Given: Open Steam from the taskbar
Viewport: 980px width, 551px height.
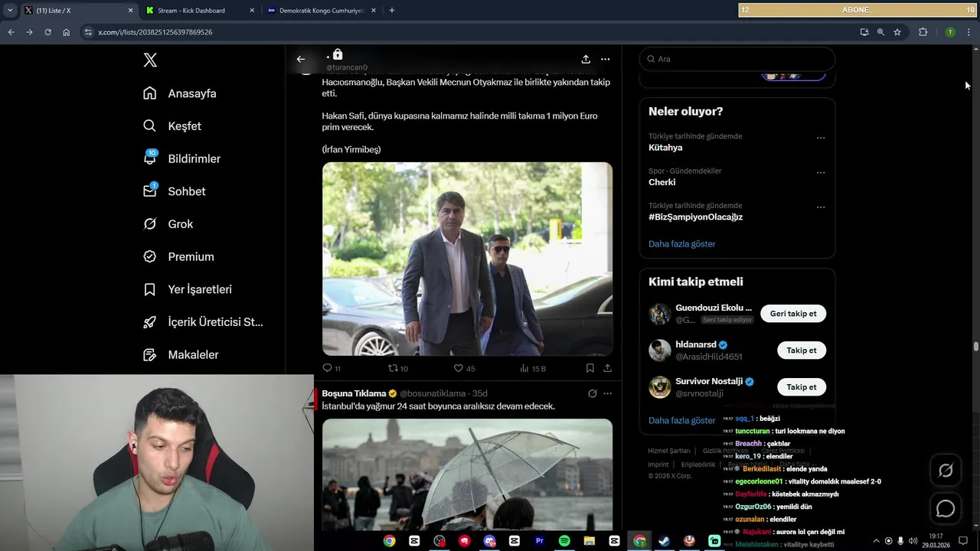Looking at the screenshot, I should coord(664,541).
